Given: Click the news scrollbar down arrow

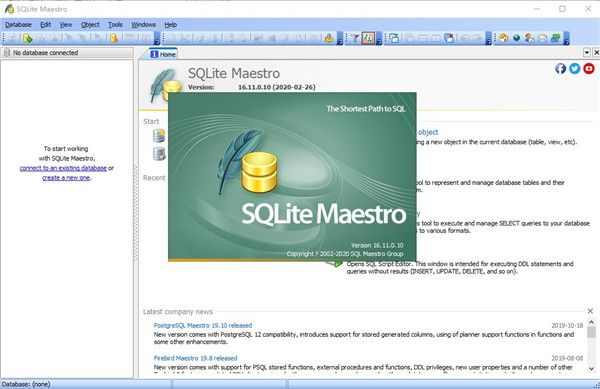Looking at the screenshot, I should [x=592, y=368].
